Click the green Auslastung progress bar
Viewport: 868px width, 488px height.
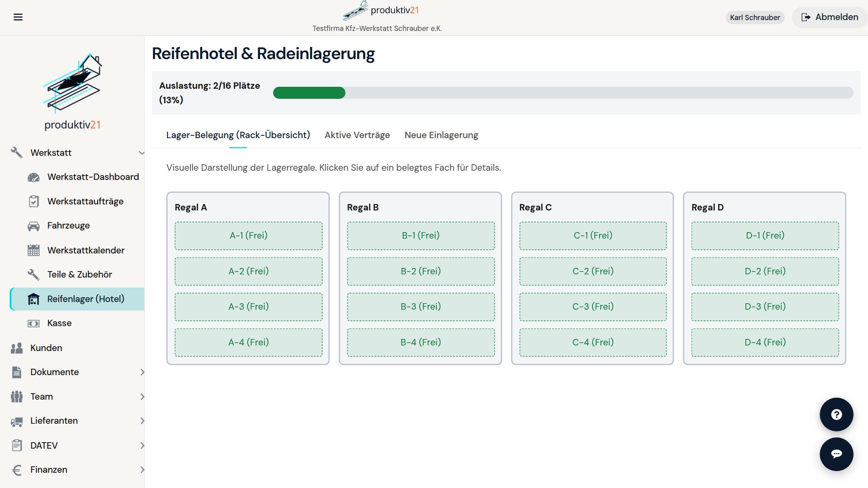(x=309, y=93)
